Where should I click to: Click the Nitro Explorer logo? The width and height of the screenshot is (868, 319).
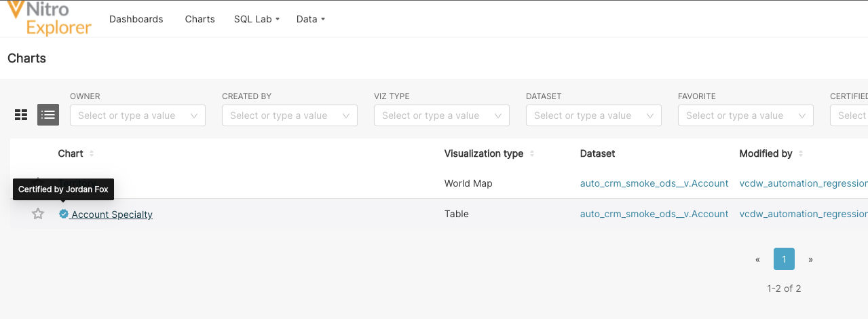(49, 18)
